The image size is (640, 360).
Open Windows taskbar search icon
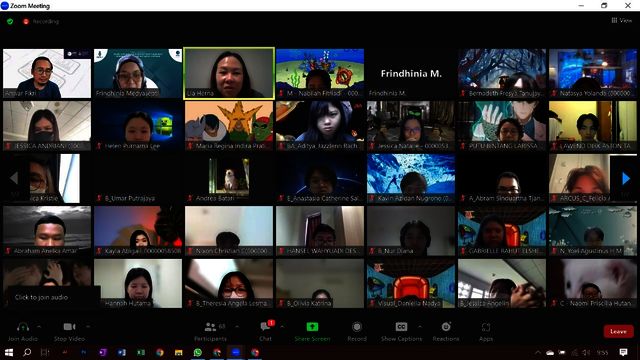point(27,352)
